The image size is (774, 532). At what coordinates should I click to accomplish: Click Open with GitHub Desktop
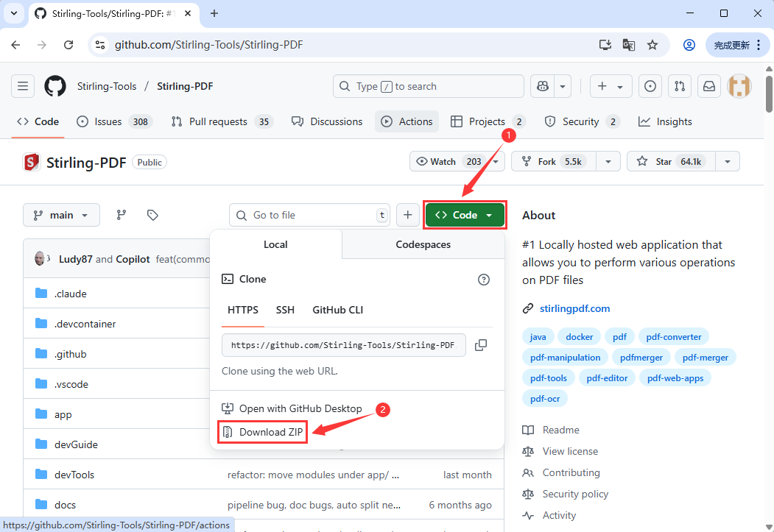[x=292, y=408]
